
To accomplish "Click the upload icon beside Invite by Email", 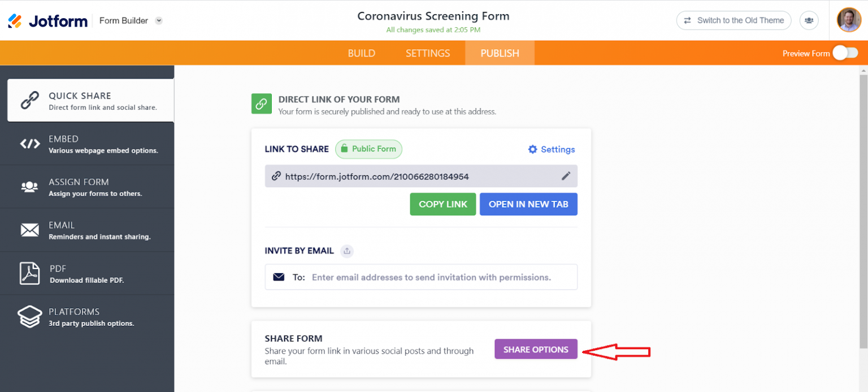I will [x=348, y=251].
